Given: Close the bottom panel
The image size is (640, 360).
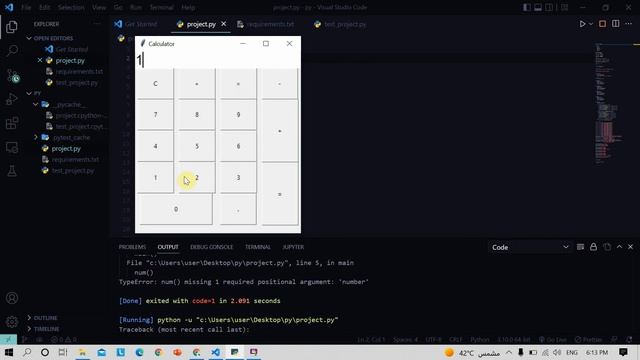Looking at the screenshot, I should (631, 247).
